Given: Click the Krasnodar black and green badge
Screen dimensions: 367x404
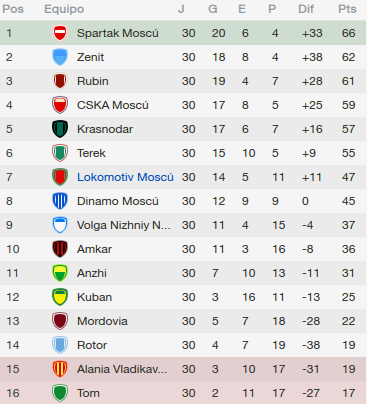Looking at the screenshot, I should [x=60, y=129].
